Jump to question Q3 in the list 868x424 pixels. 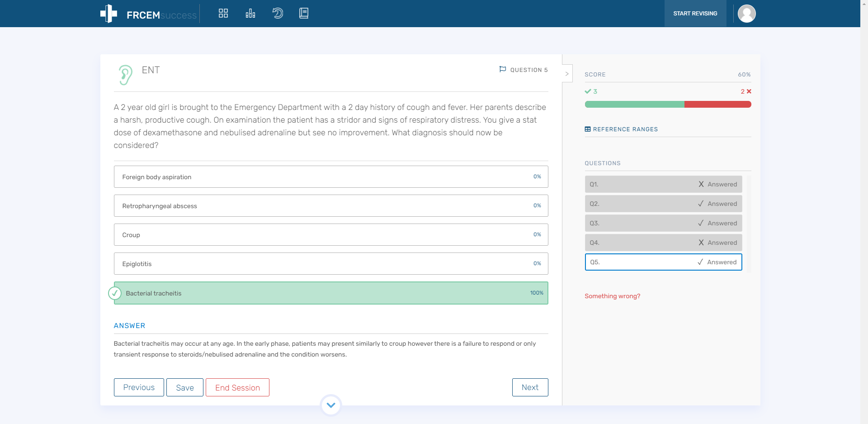(663, 223)
